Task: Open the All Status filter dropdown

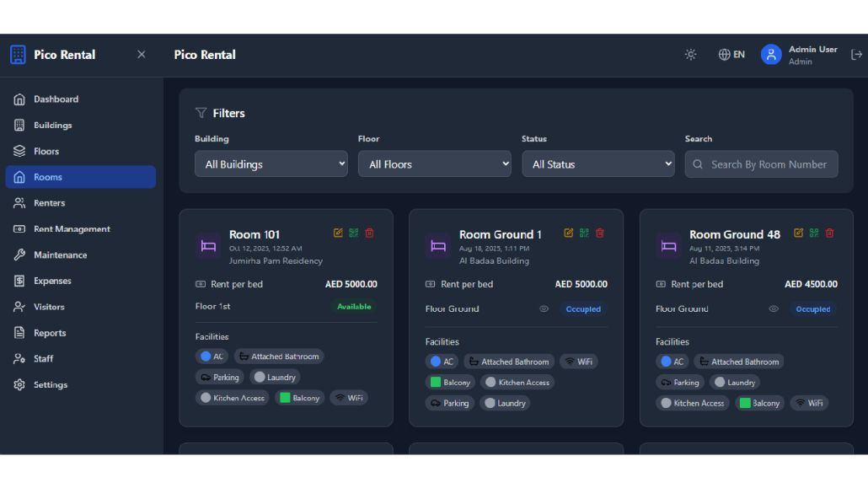Action: pyautogui.click(x=597, y=164)
